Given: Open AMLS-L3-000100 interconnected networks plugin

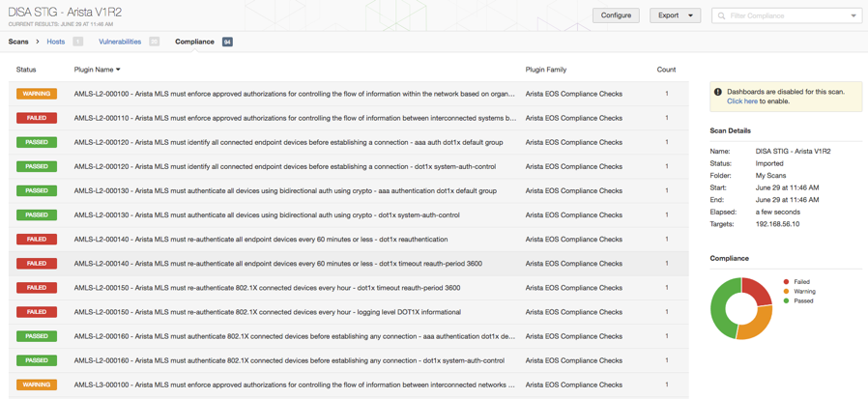Looking at the screenshot, I should [295, 385].
